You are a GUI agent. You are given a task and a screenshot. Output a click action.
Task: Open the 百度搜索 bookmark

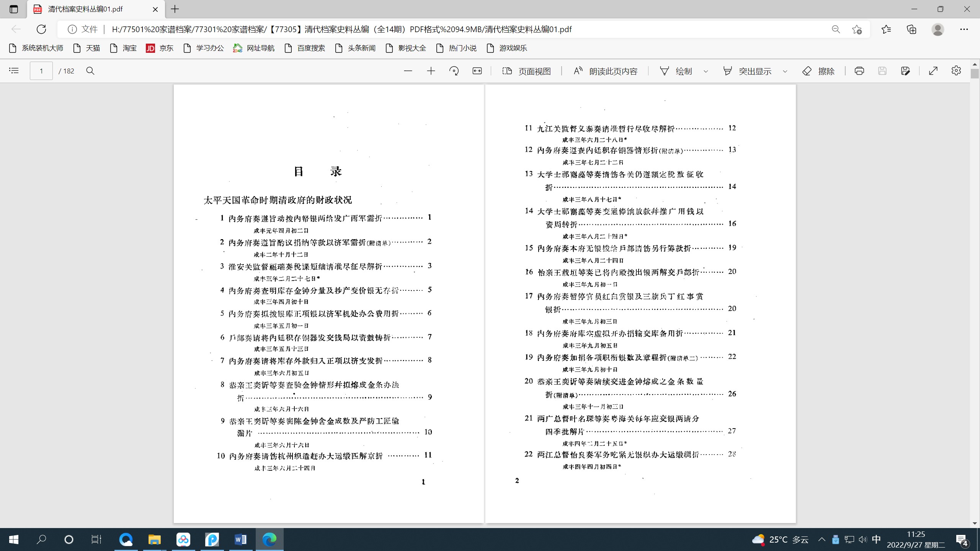point(305,48)
